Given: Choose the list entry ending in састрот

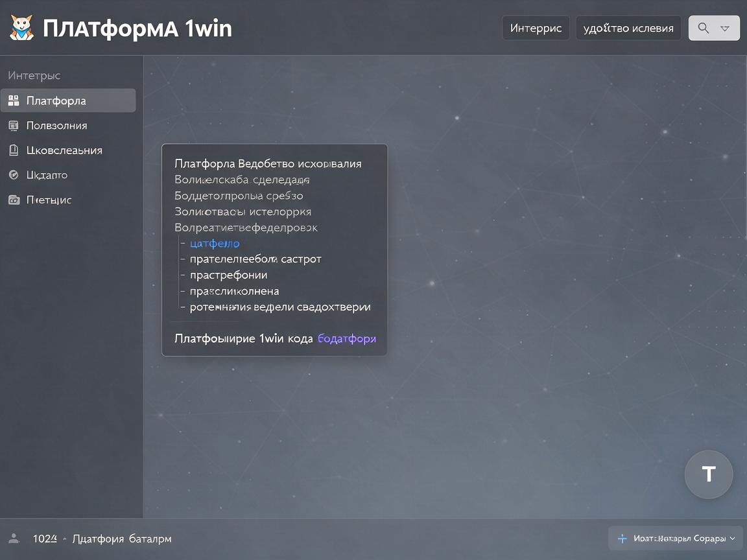Looking at the screenshot, I should [255, 259].
